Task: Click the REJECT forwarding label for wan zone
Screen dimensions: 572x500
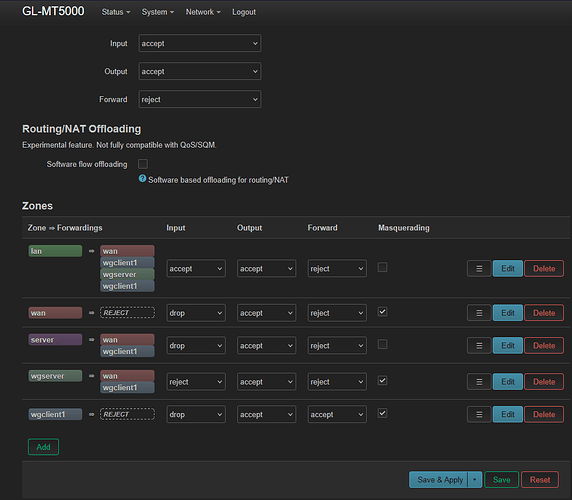Action: pos(127,313)
